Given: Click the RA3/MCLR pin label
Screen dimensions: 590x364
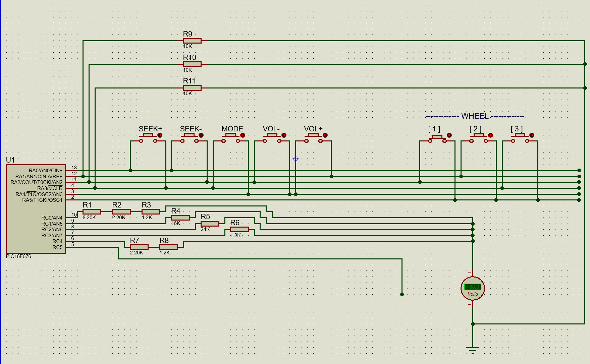Looking at the screenshot, I should tap(50, 188).
